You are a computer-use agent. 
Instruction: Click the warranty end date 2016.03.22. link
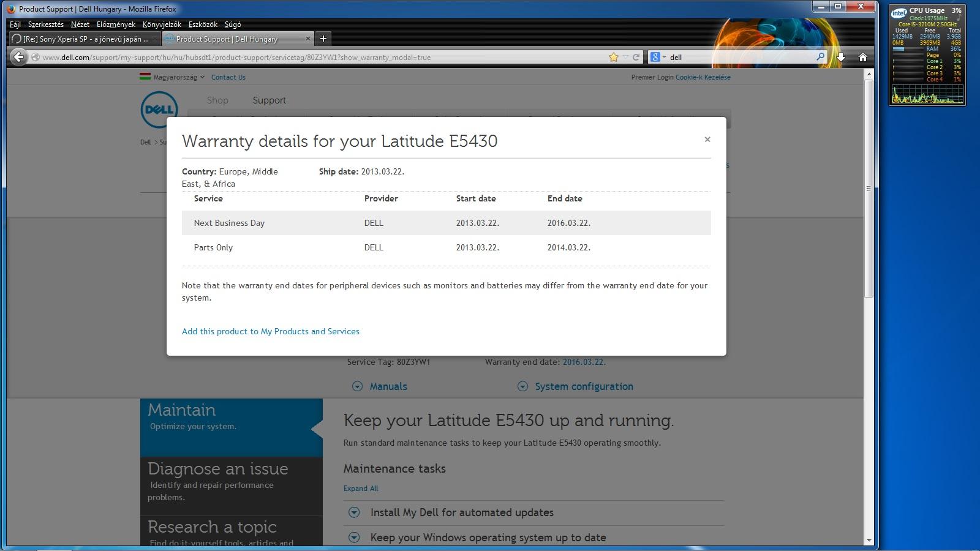point(584,362)
